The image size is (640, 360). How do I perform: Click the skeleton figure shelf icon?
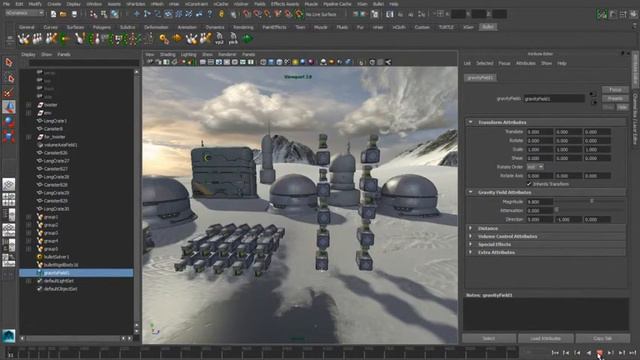pyautogui.click(x=133, y=39)
